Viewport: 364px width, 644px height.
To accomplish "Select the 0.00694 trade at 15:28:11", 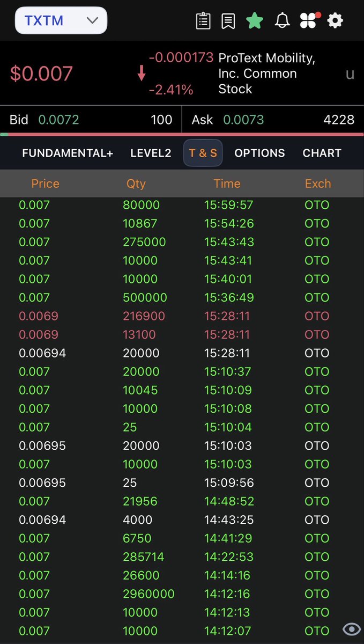I will point(182,353).
